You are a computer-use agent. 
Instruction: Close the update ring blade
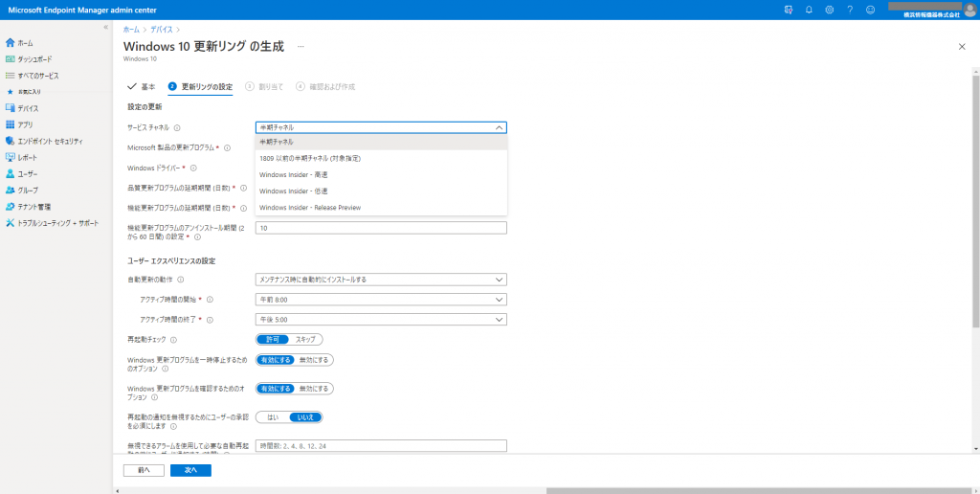pyautogui.click(x=962, y=47)
